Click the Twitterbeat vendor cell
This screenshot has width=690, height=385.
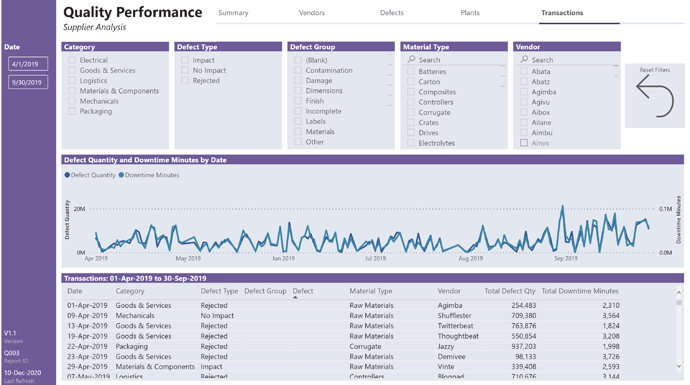tap(455, 326)
